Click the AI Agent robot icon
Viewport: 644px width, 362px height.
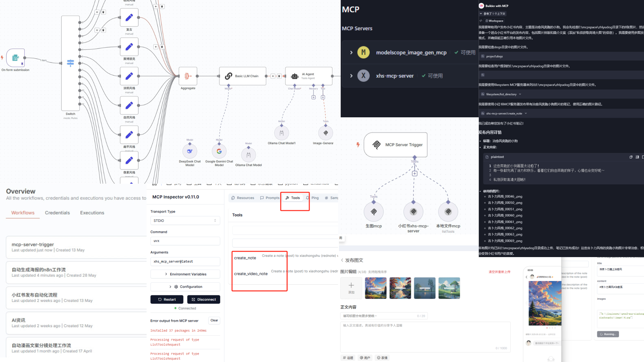coord(295,76)
